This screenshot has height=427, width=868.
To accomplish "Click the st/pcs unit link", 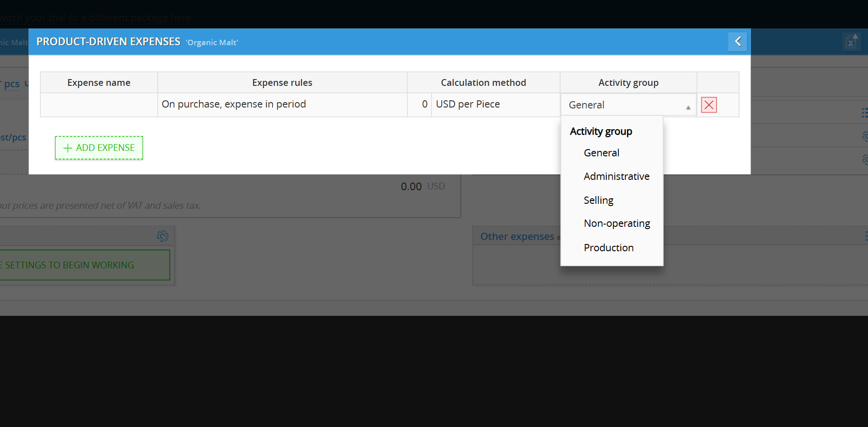I will tap(13, 137).
